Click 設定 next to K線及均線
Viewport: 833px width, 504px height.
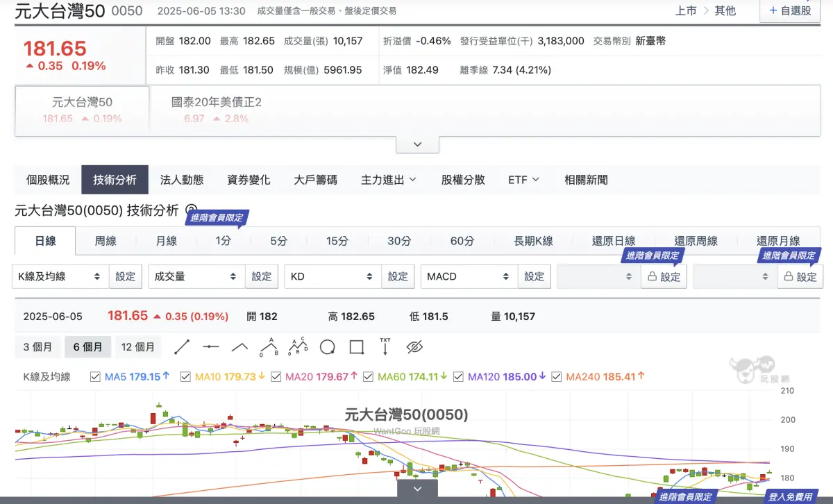tap(126, 276)
